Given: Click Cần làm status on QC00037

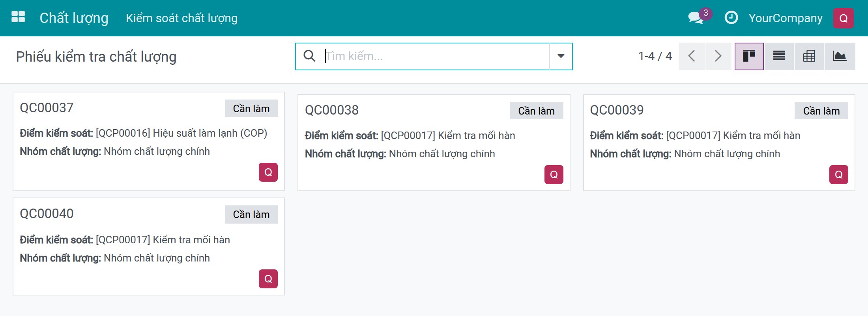Looking at the screenshot, I should coord(251,109).
